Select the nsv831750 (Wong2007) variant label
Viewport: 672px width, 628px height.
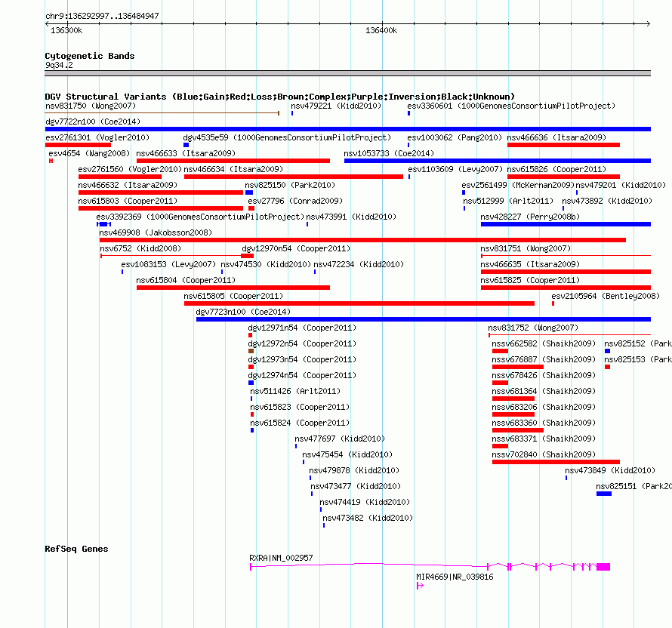click(91, 106)
